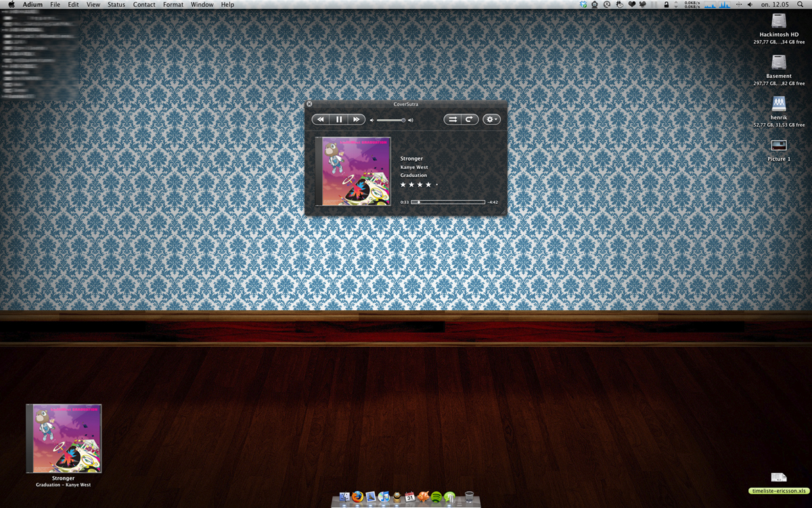Open the Adium application menu
This screenshot has width=812, height=508.
(x=32, y=5)
